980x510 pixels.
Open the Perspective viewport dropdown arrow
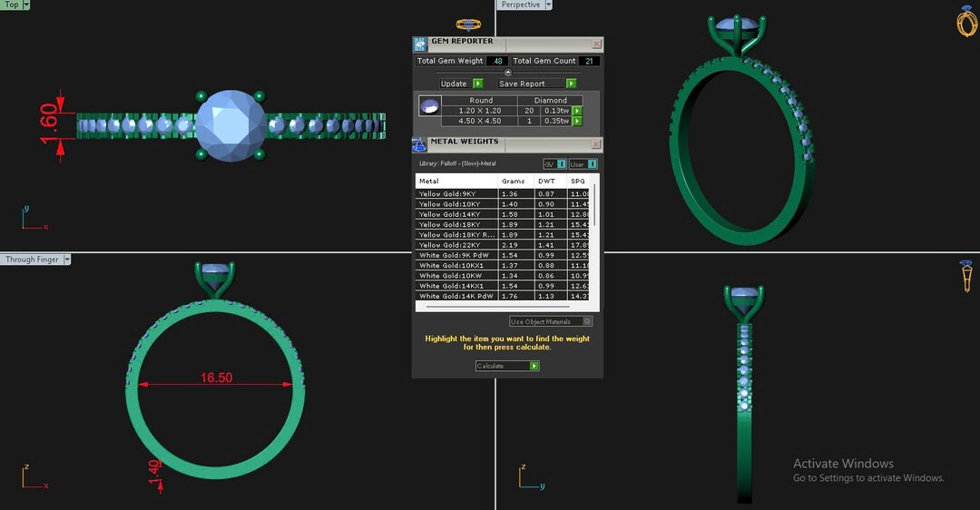[549, 5]
